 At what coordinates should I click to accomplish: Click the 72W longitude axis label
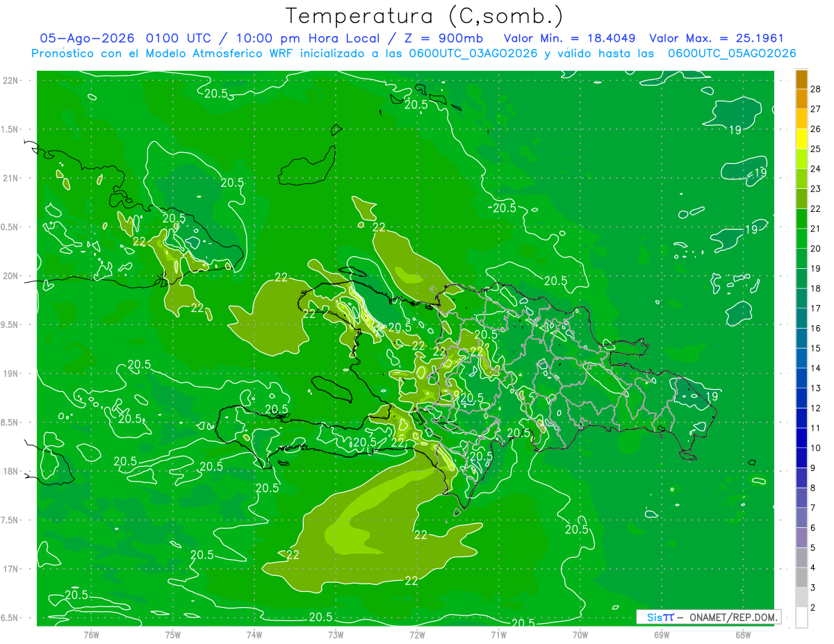[417, 634]
